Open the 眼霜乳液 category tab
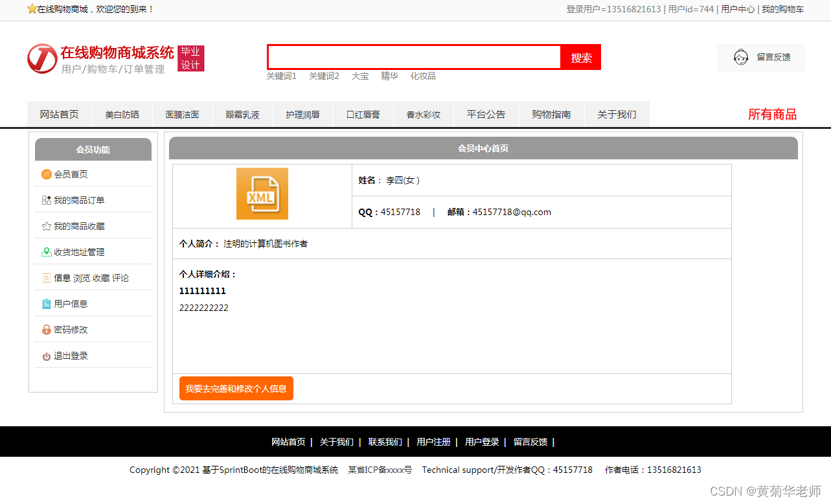 coord(243,115)
